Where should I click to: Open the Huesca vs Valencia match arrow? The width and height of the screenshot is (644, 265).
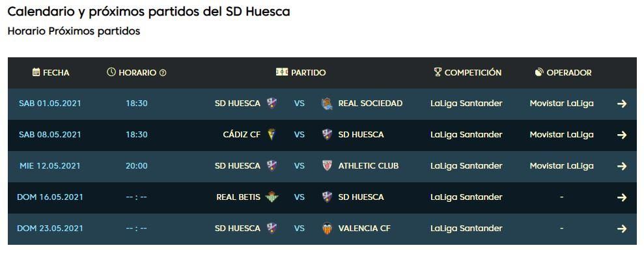(621, 229)
